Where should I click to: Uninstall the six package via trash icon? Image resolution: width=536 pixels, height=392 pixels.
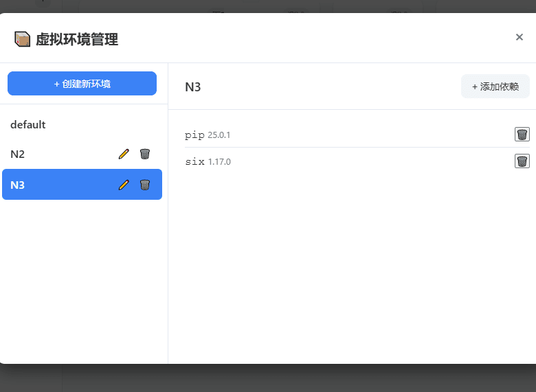pyautogui.click(x=522, y=161)
